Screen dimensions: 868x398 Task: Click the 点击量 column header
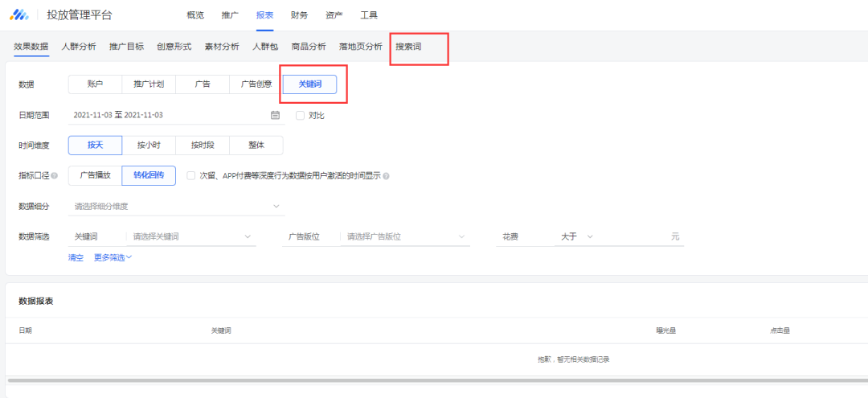pos(780,330)
